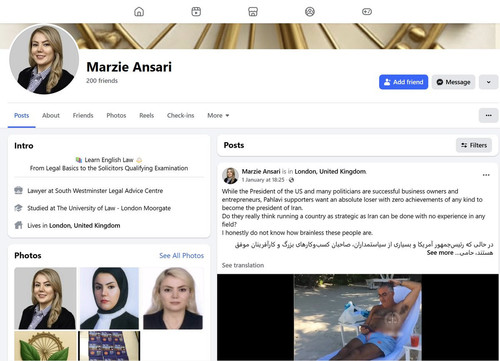Viewport: 500px width, 361px height.
Task: Click the Intro section heading
Action: (x=24, y=146)
